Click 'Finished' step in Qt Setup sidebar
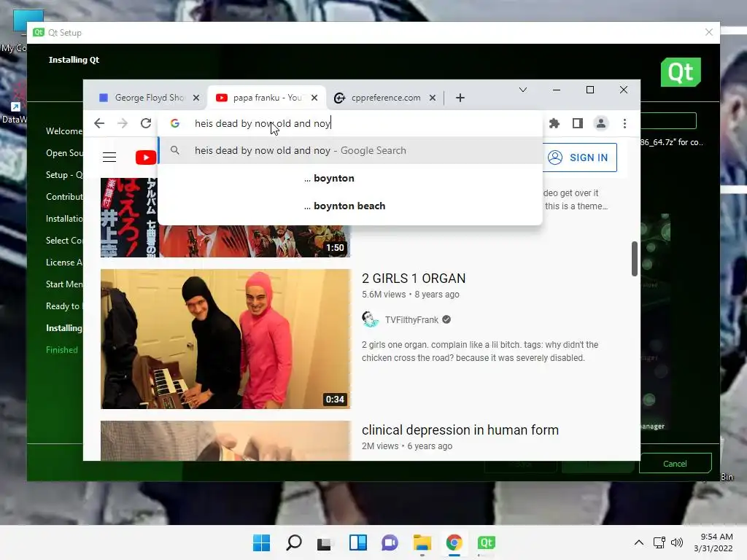This screenshot has width=747, height=560. [x=62, y=350]
